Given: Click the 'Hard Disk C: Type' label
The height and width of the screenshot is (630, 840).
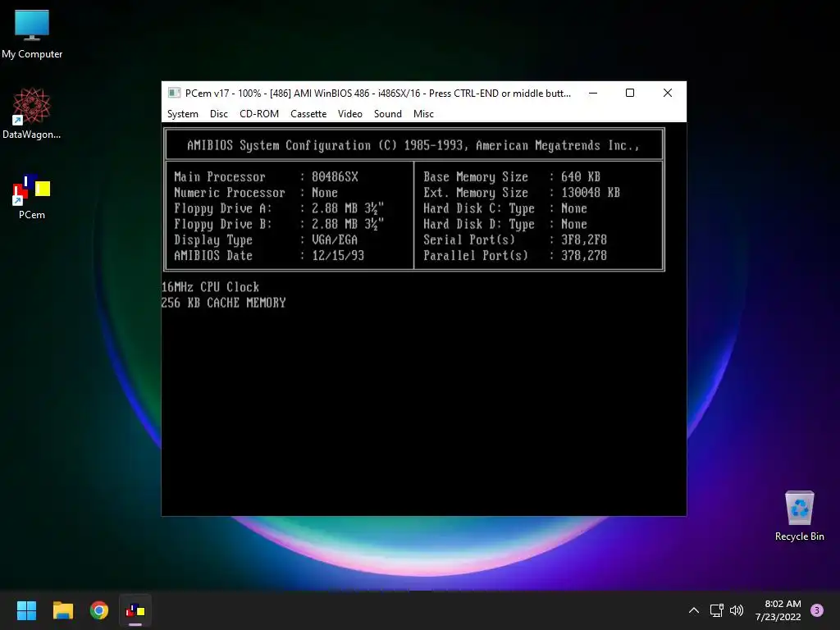Looking at the screenshot, I should click(x=479, y=208).
